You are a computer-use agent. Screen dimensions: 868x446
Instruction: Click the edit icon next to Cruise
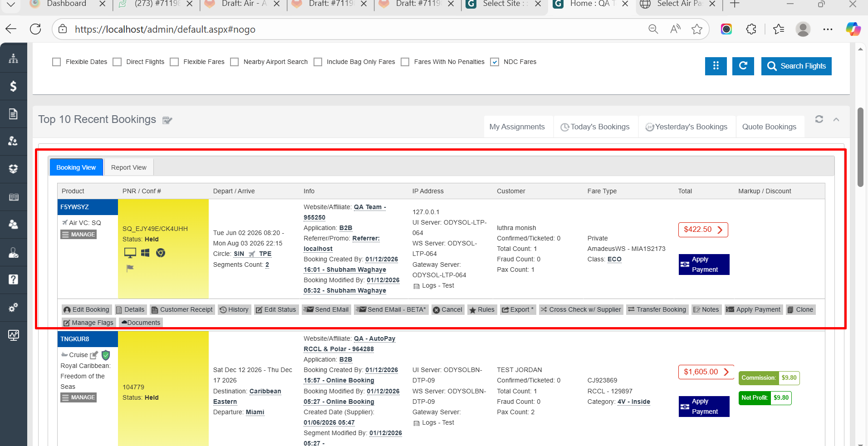94,355
